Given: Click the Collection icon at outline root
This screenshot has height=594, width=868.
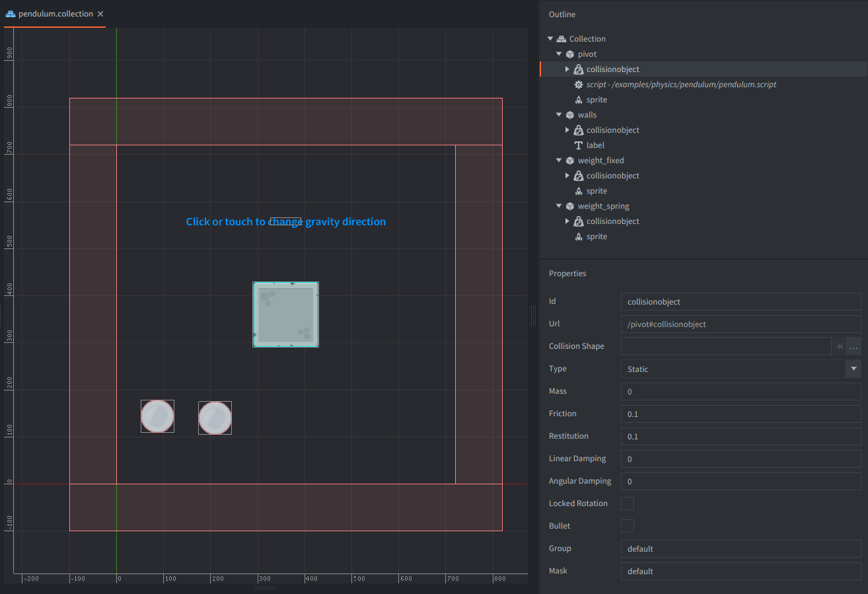Looking at the screenshot, I should 561,39.
